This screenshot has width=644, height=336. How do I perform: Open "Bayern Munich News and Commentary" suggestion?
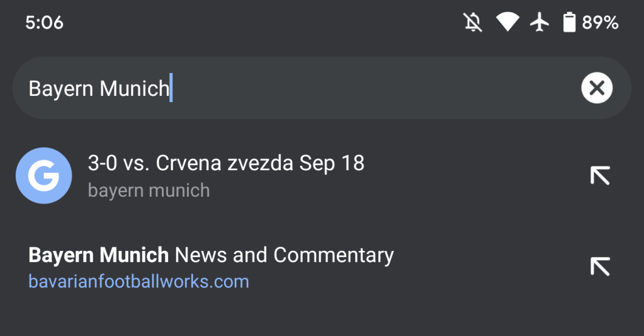coord(211,255)
